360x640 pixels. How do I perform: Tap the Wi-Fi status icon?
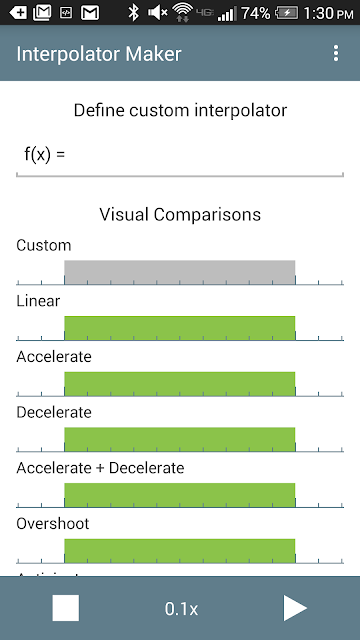[x=182, y=13]
